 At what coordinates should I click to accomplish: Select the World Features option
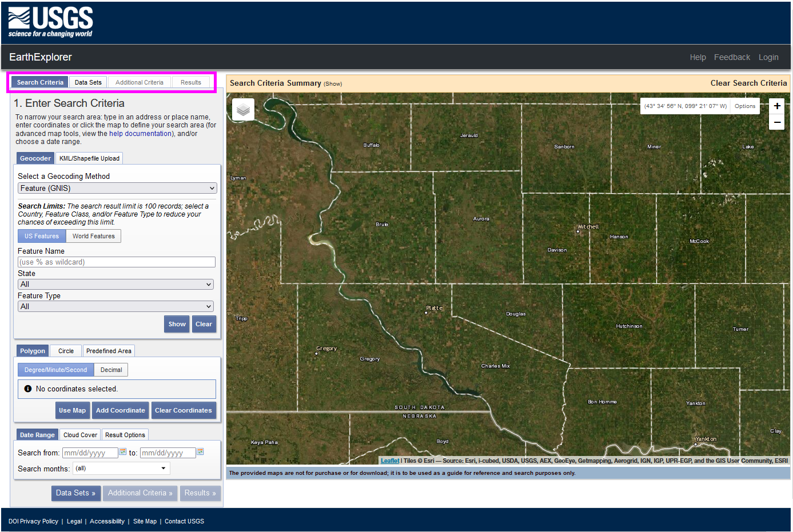[x=93, y=235]
